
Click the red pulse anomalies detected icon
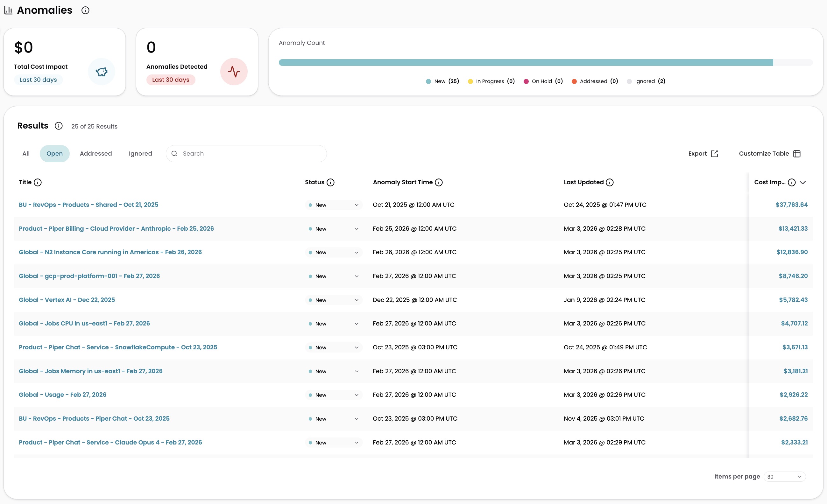pos(234,72)
